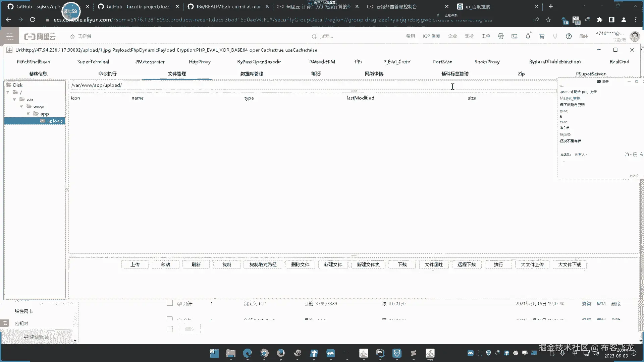Bookmark page with the star icon
Image resolution: width=644 pixels, height=362 pixels.
click(x=548, y=20)
